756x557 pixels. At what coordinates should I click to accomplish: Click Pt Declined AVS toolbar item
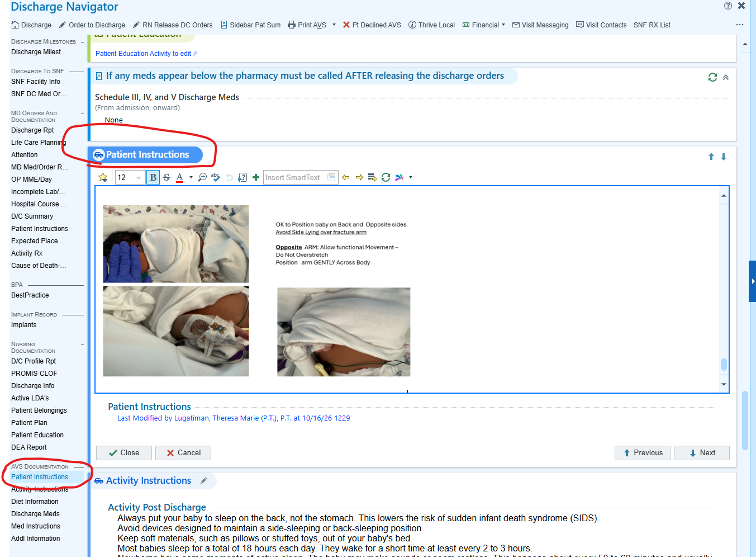[372, 25]
